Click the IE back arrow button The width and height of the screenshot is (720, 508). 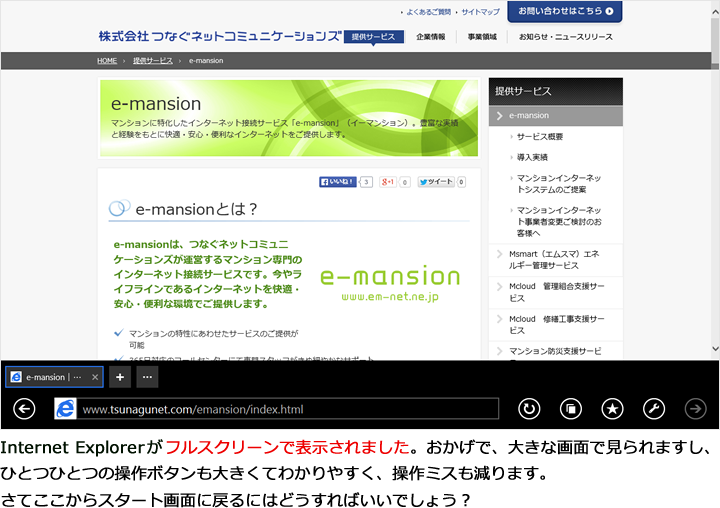pyautogui.click(x=24, y=409)
